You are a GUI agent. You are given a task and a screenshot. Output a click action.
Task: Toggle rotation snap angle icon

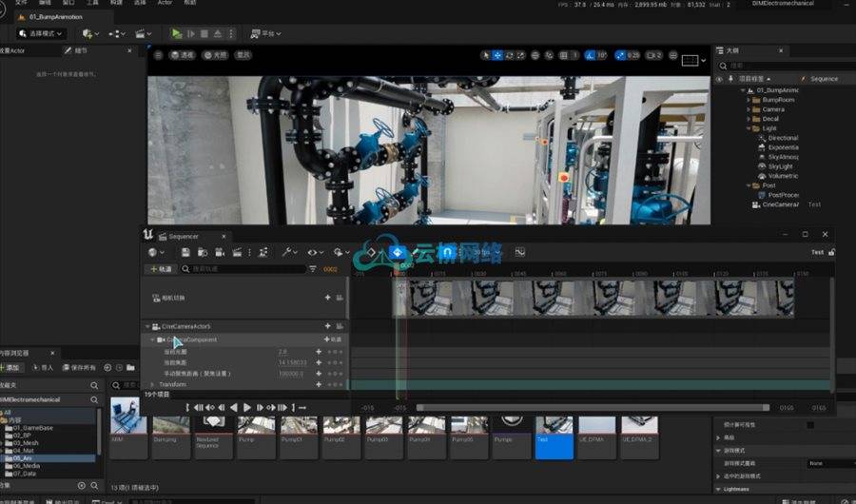pos(590,55)
